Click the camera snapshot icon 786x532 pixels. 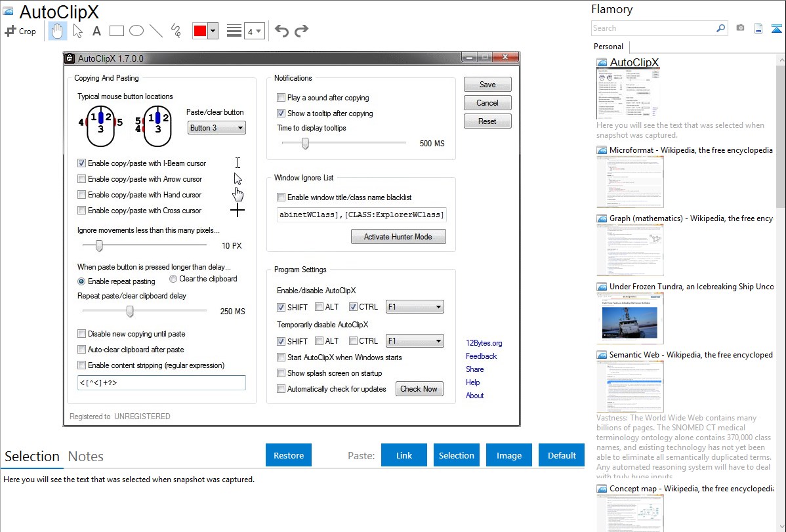tap(740, 28)
